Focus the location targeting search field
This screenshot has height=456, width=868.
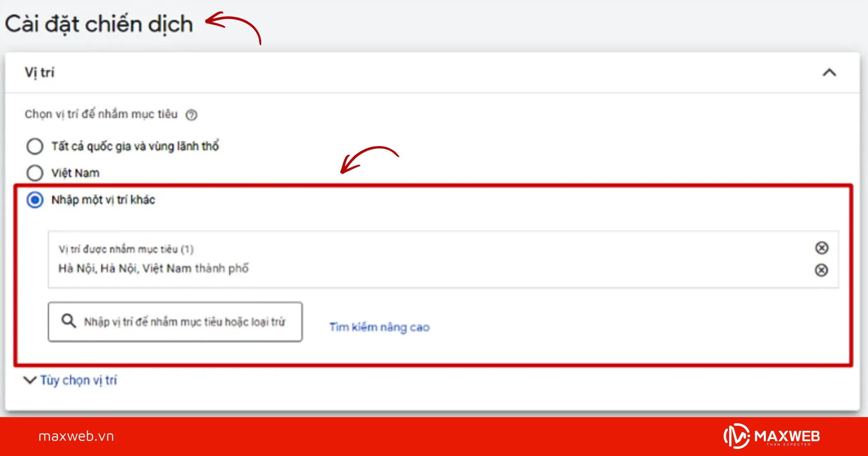[184, 322]
